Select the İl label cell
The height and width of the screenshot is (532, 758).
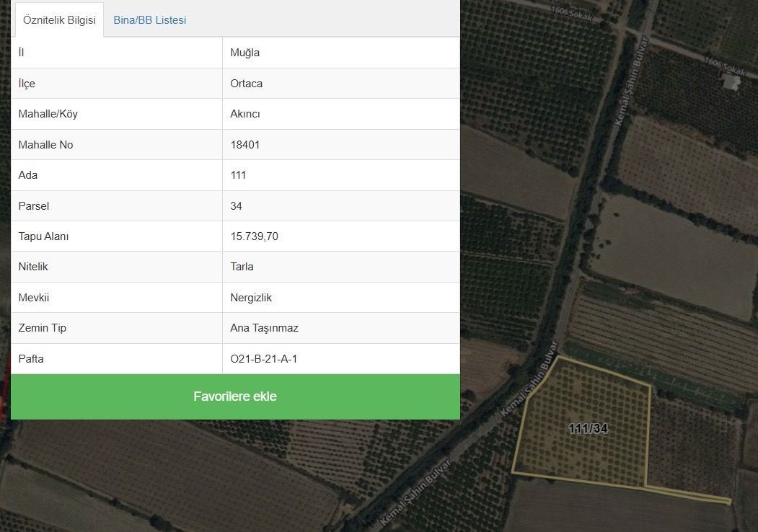(x=117, y=53)
